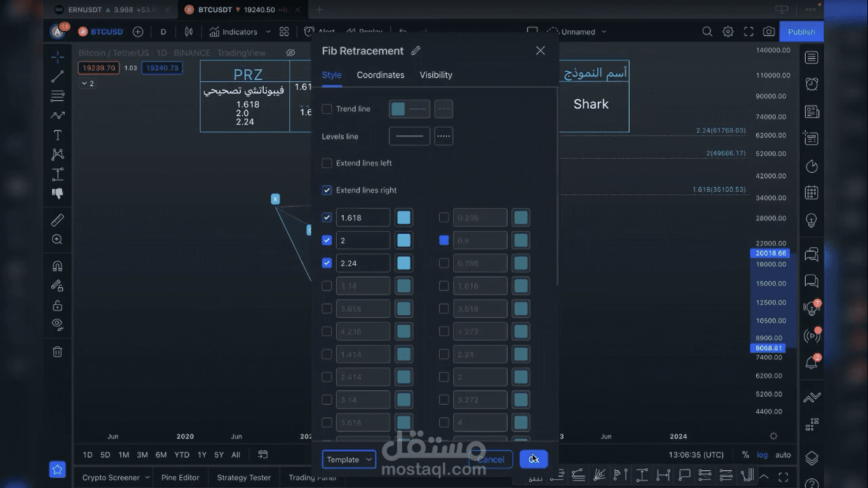The image size is (868, 488).
Task: Lock all drawing tools
Action: (x=57, y=305)
